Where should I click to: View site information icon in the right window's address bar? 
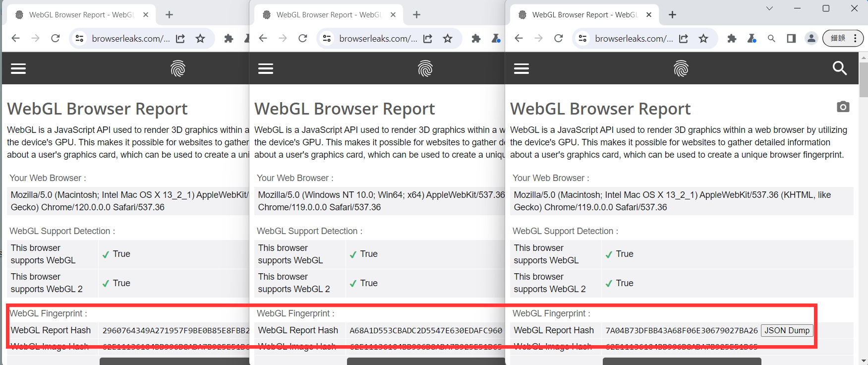[x=582, y=38]
